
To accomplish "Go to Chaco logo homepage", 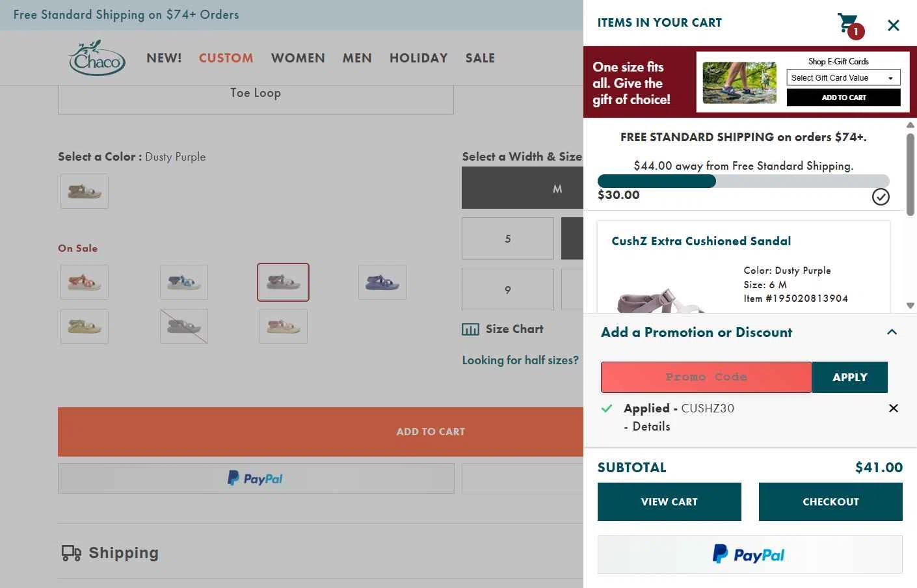I will pos(97,58).
